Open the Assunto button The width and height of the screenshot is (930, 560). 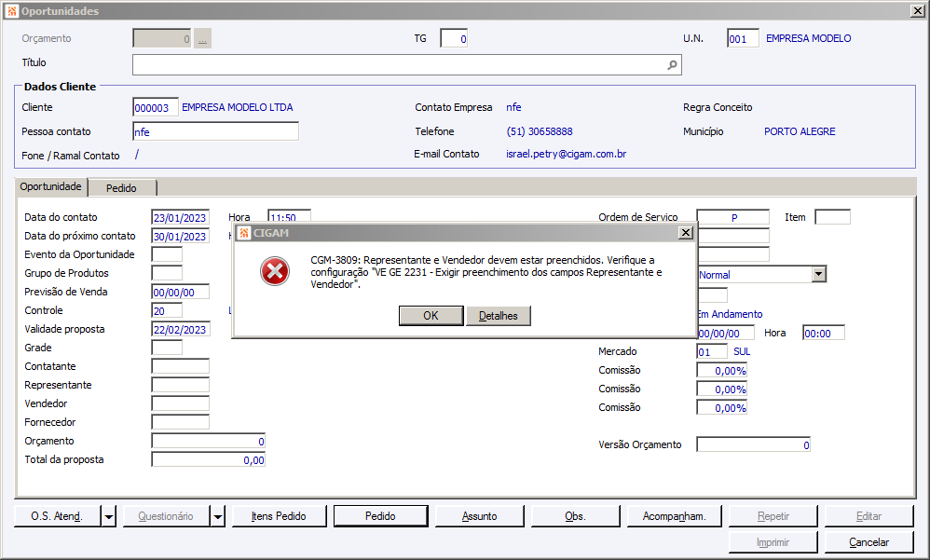click(479, 517)
